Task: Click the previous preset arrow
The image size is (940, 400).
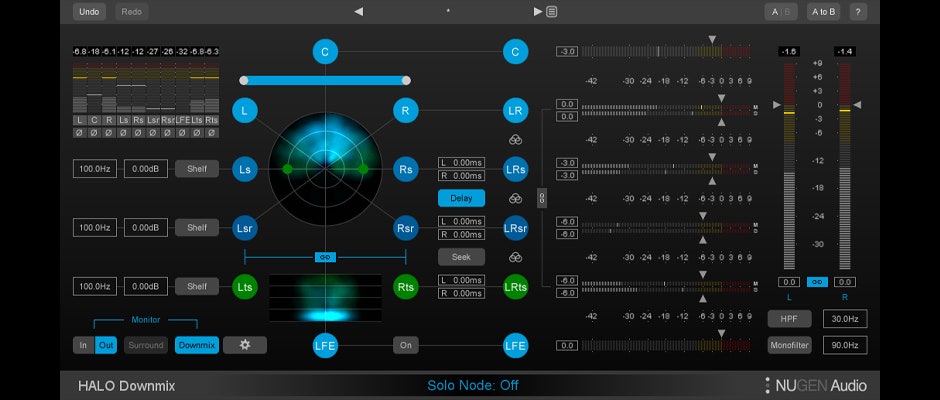Action: [359, 12]
